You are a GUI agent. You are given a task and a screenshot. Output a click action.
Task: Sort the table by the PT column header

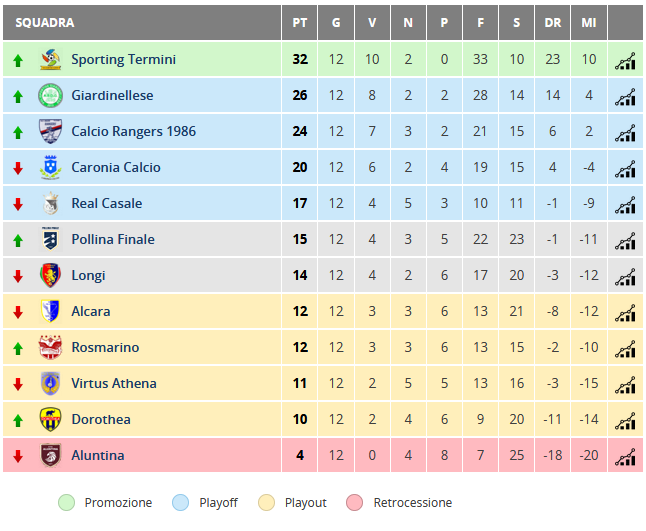pos(300,23)
